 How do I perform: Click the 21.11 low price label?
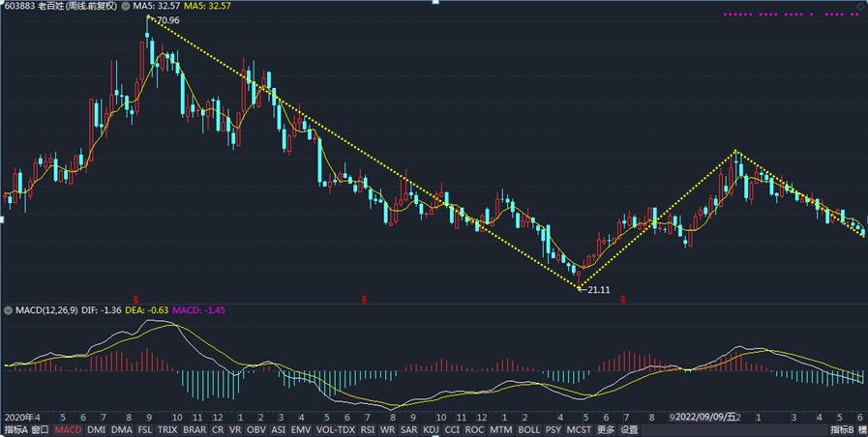[599, 289]
